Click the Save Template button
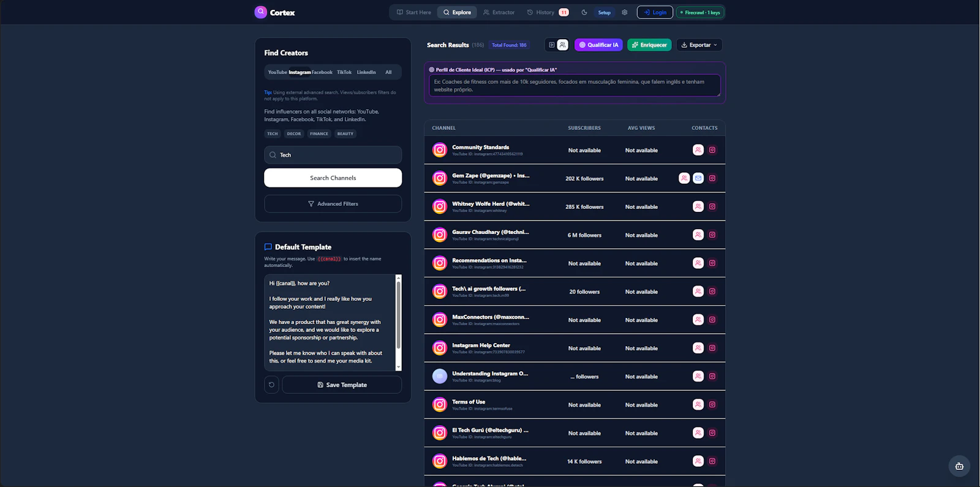This screenshot has height=487, width=980. click(342, 385)
